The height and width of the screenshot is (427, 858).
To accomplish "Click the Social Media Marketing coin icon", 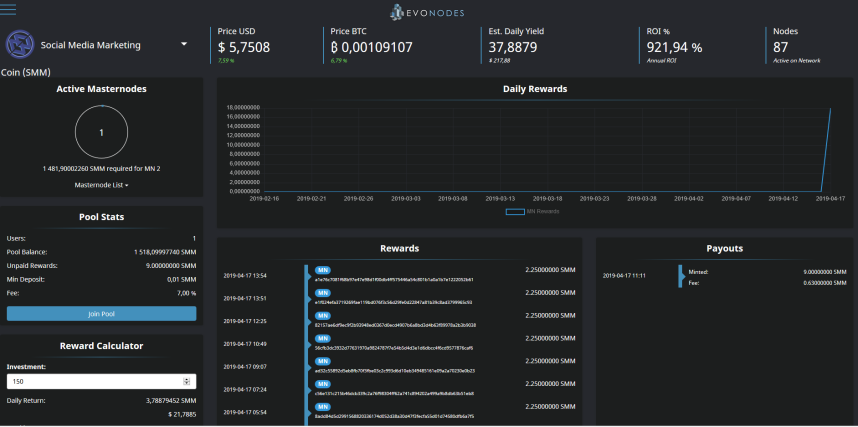I will (20, 44).
